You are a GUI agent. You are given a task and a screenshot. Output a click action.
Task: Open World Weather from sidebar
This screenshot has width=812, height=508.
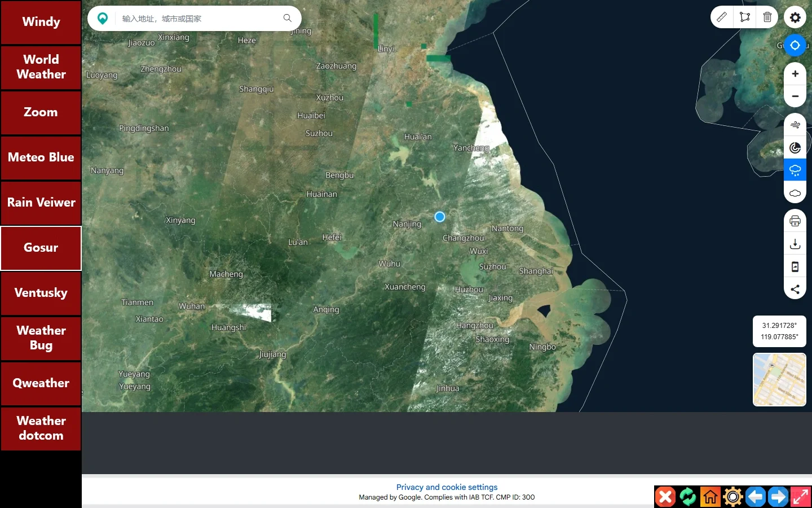click(x=41, y=67)
